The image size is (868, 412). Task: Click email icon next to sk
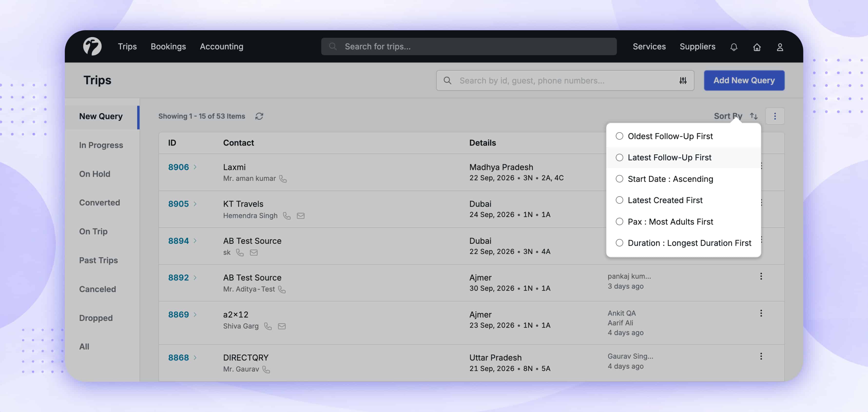click(254, 253)
